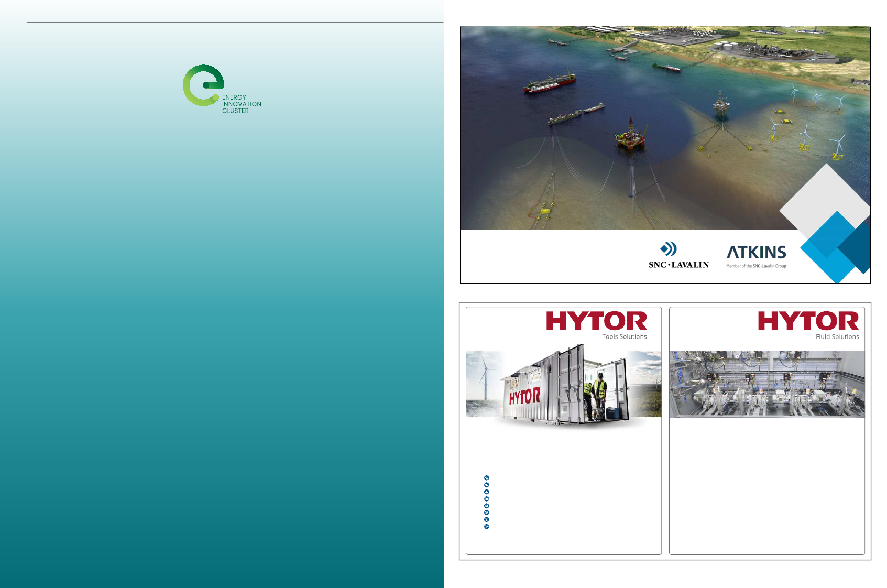
Task: Click the SNC-Lavalin logo
Action: (x=678, y=255)
